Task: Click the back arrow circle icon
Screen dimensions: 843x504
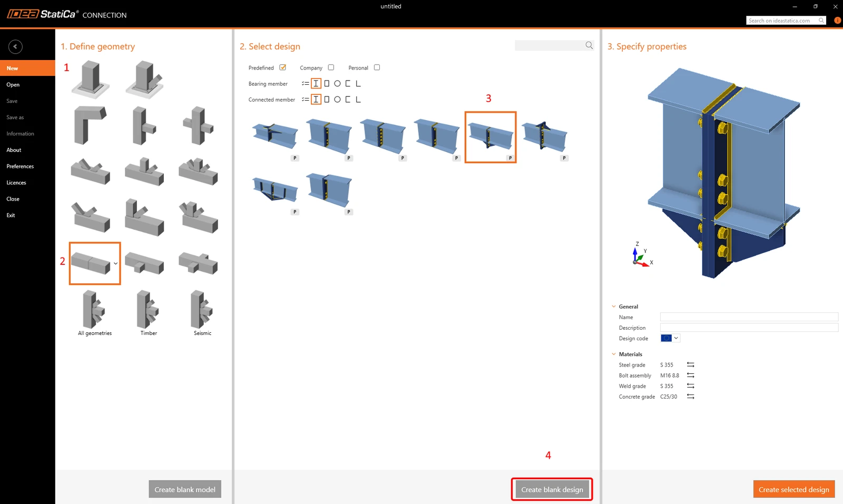Action: tap(15, 47)
